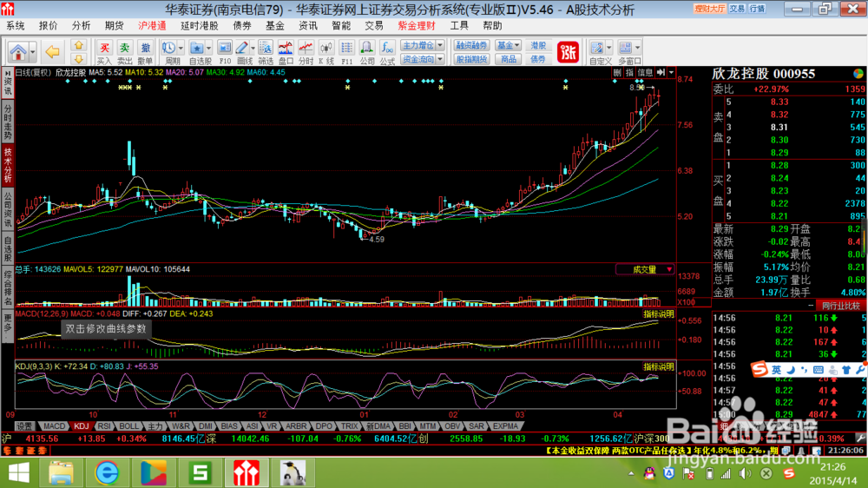Click the 商品 button

pyautogui.click(x=508, y=59)
